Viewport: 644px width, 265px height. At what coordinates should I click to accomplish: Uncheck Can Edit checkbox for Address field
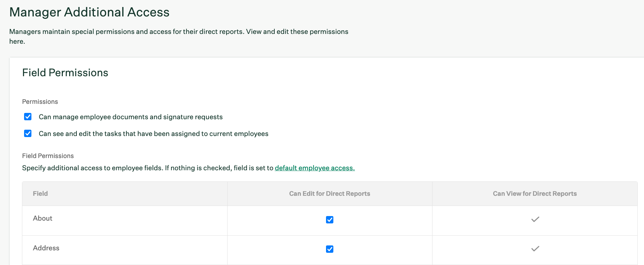tap(330, 249)
